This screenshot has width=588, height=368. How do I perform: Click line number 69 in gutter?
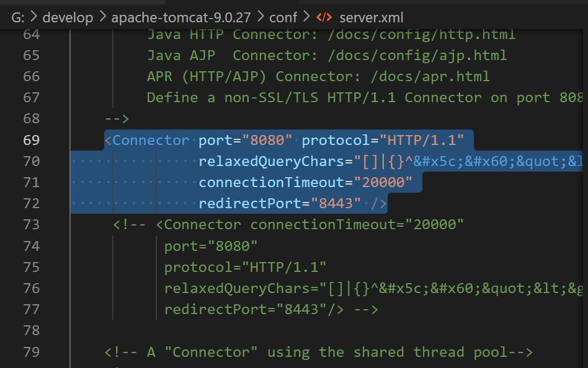pyautogui.click(x=32, y=140)
